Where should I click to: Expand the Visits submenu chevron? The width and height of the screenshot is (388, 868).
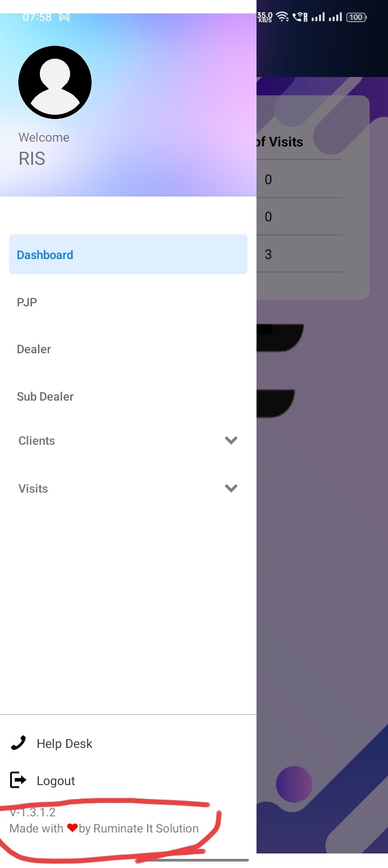[x=231, y=488]
